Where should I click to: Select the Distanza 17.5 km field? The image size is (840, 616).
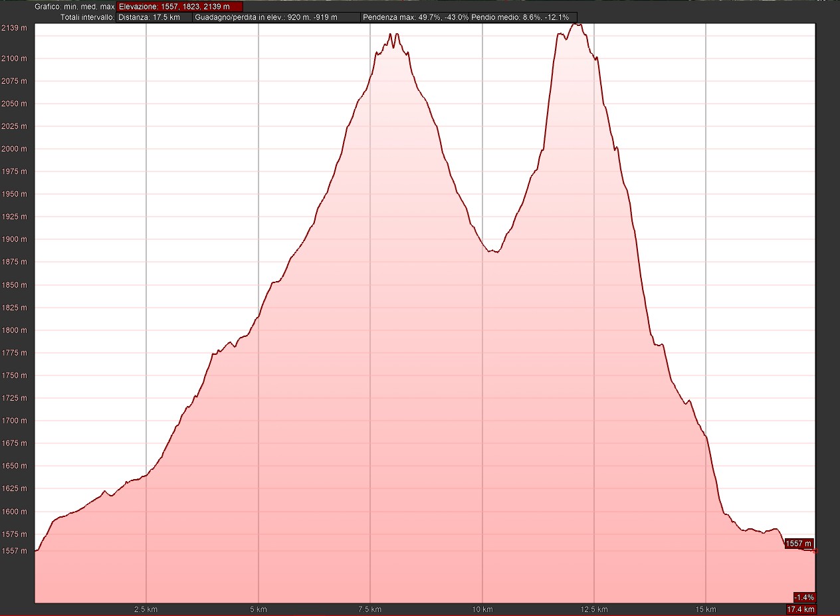coord(154,17)
